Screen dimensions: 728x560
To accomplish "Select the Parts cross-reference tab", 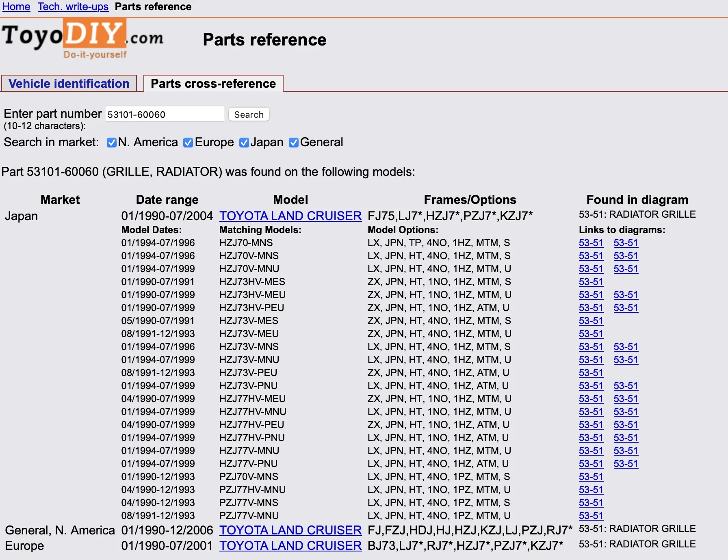I will tap(213, 84).
